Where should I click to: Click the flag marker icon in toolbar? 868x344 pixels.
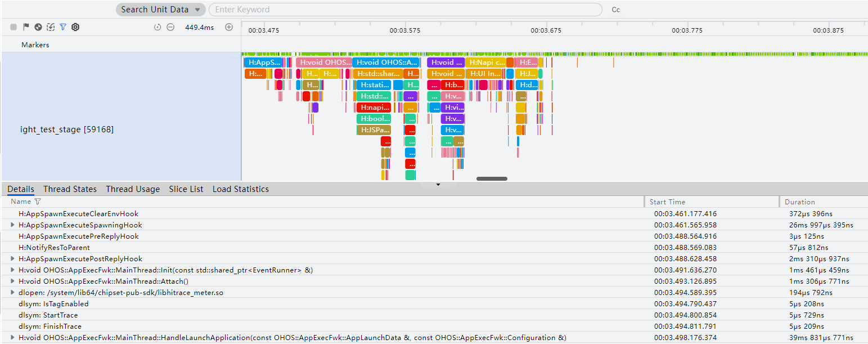(x=26, y=26)
